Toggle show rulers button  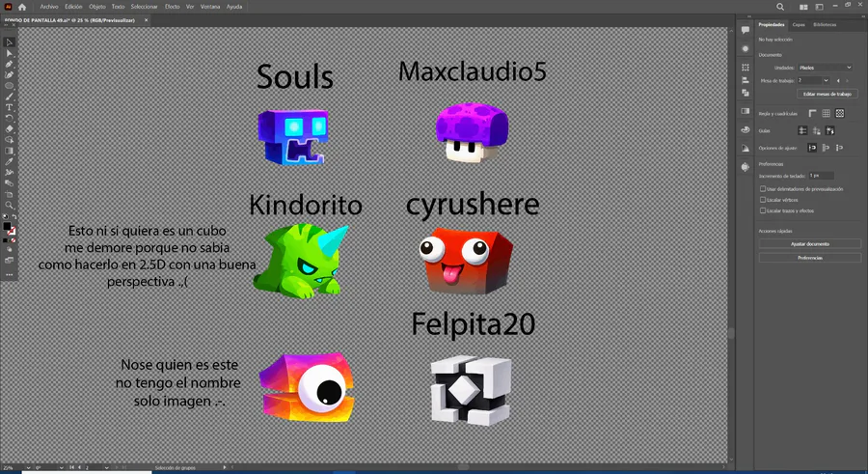[x=812, y=114]
